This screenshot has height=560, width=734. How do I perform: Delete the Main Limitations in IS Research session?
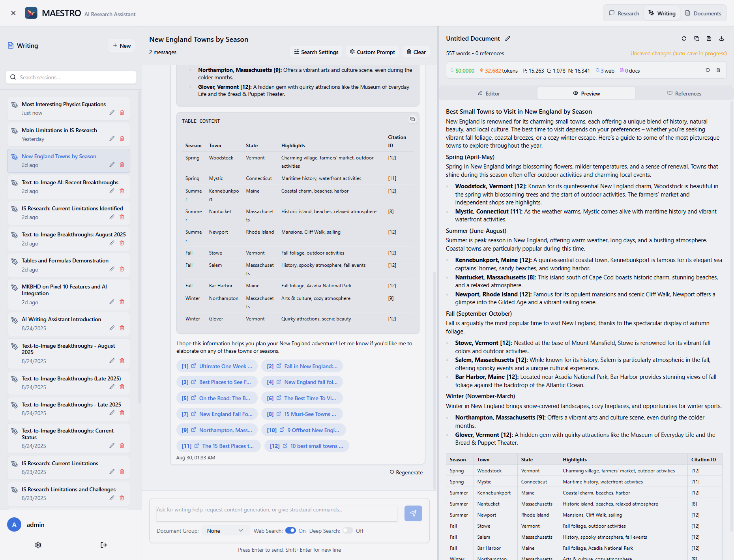point(122,139)
